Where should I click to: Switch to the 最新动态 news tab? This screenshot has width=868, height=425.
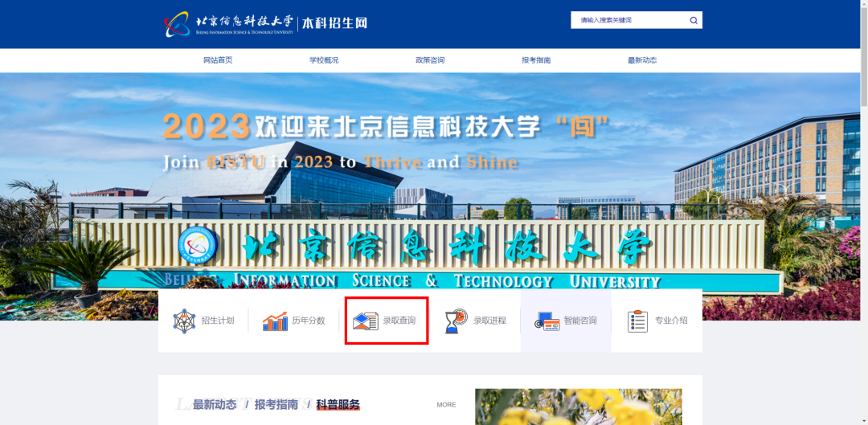pos(215,405)
